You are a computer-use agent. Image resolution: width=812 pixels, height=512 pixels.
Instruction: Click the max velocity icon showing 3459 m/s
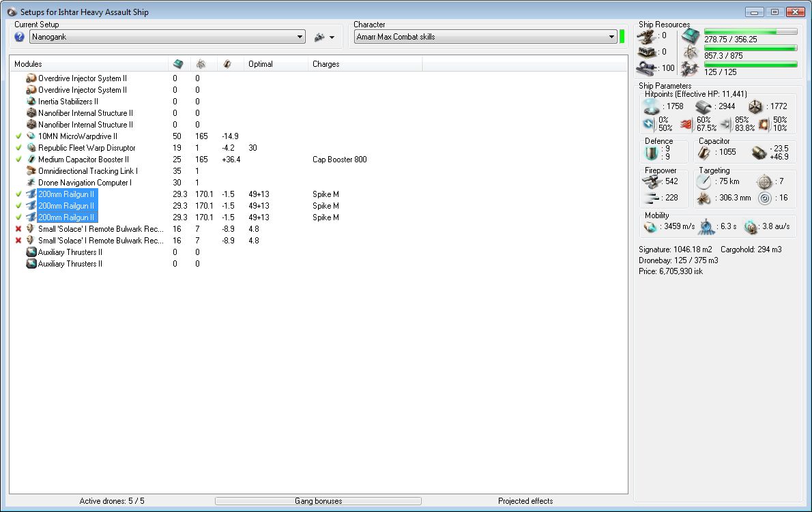pos(651,226)
